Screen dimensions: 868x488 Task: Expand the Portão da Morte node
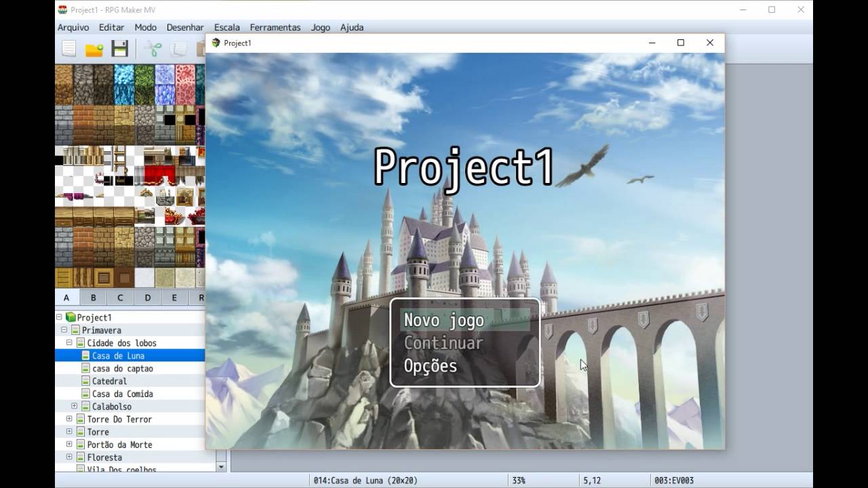click(69, 445)
